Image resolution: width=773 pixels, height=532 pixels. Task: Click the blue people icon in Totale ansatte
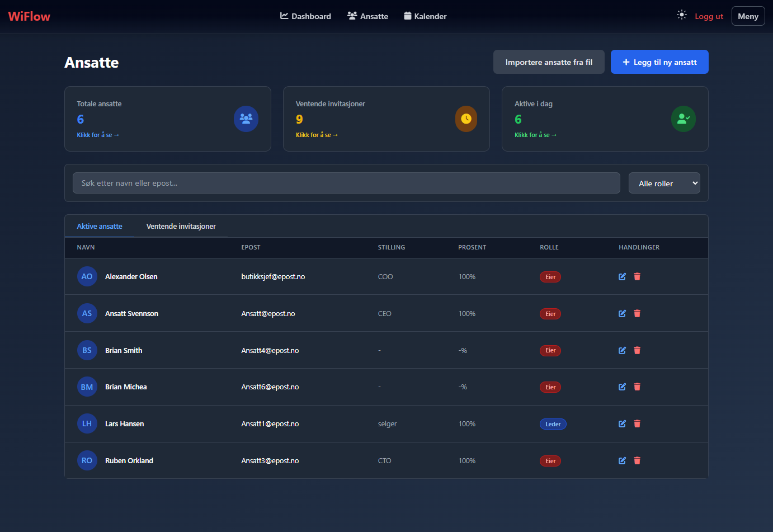[246, 119]
